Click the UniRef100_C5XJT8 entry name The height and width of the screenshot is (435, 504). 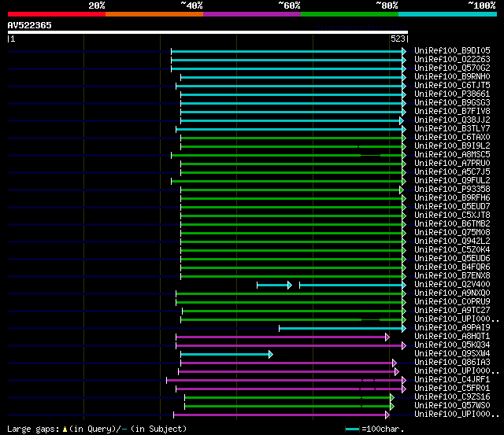pyautogui.click(x=452, y=216)
